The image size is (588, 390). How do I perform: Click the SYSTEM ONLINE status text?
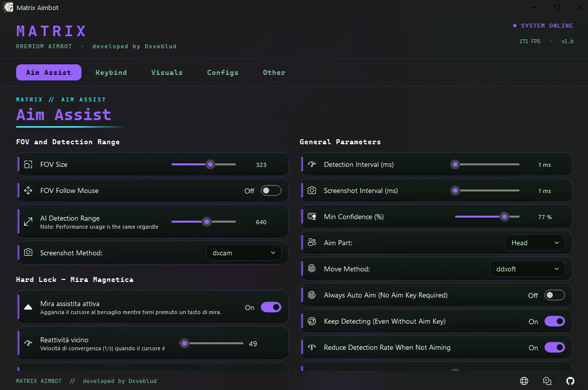click(x=547, y=26)
